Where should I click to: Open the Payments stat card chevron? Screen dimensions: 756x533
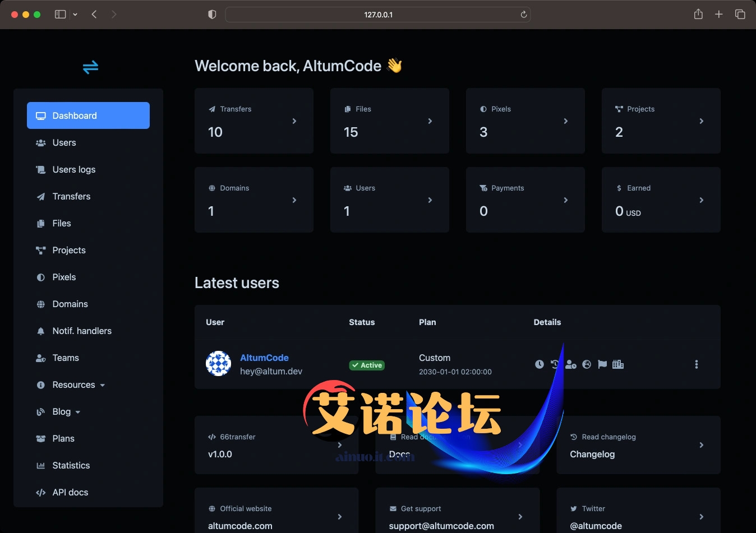point(566,200)
